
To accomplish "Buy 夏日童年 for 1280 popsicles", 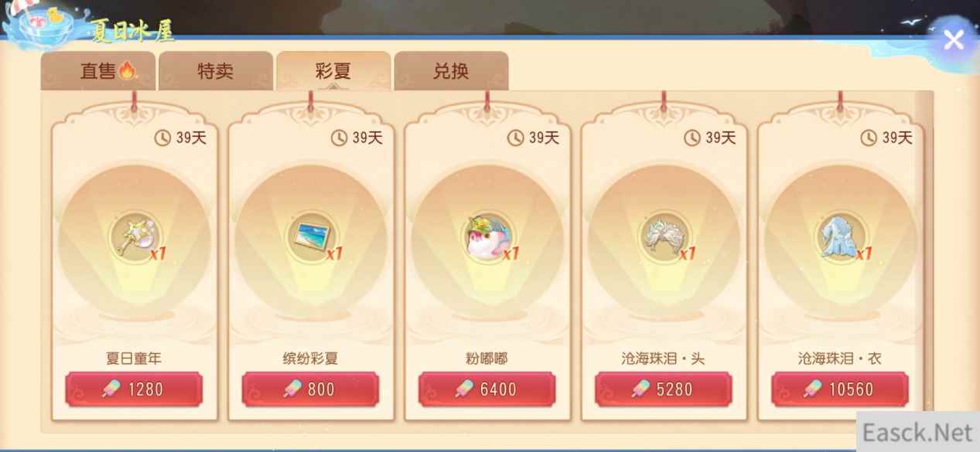I will pyautogui.click(x=134, y=389).
